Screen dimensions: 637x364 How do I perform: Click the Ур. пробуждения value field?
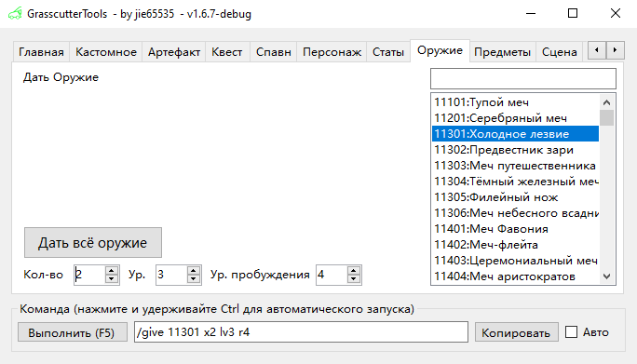(332, 275)
